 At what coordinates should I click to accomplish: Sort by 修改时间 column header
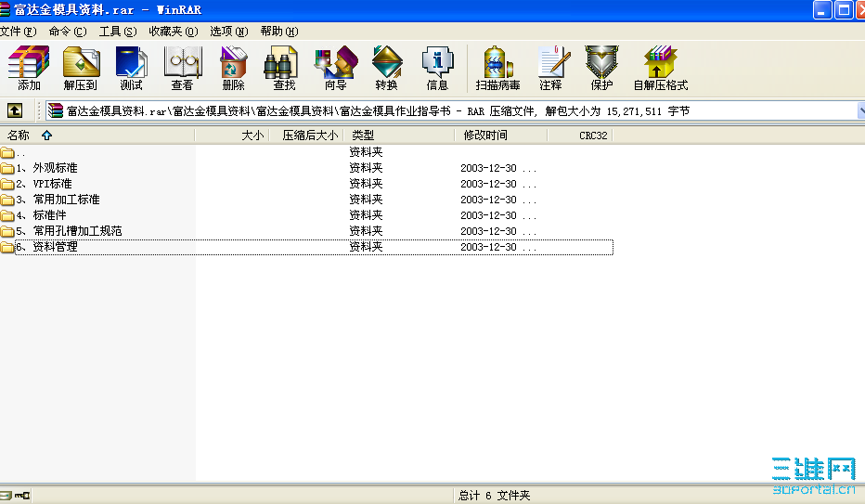[x=501, y=136]
